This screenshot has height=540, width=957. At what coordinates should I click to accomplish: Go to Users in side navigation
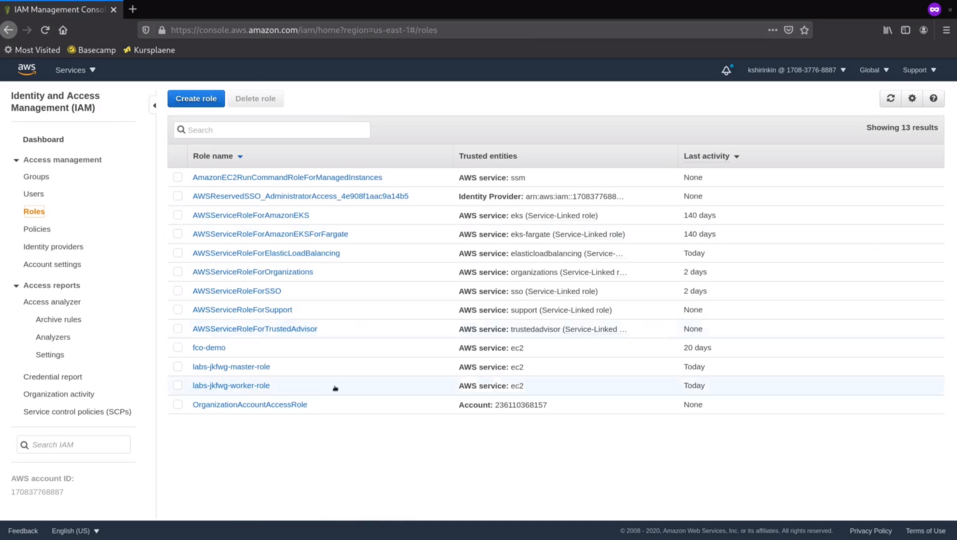(34, 193)
